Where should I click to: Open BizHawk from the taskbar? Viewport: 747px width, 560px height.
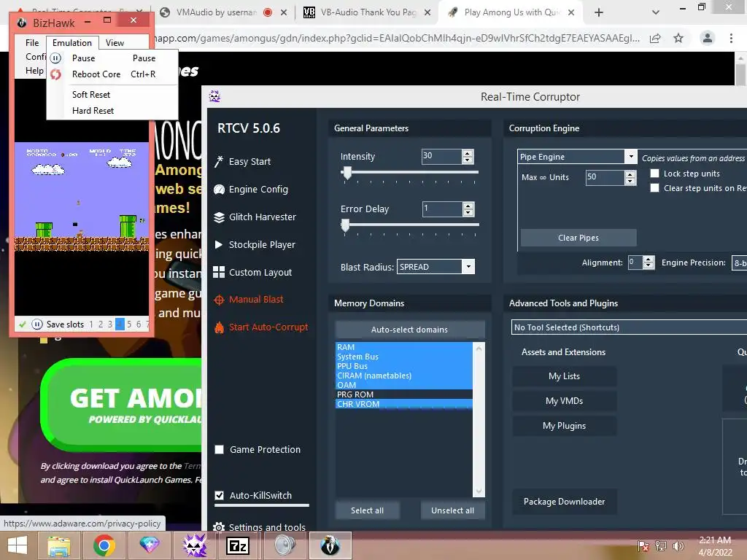click(330, 545)
